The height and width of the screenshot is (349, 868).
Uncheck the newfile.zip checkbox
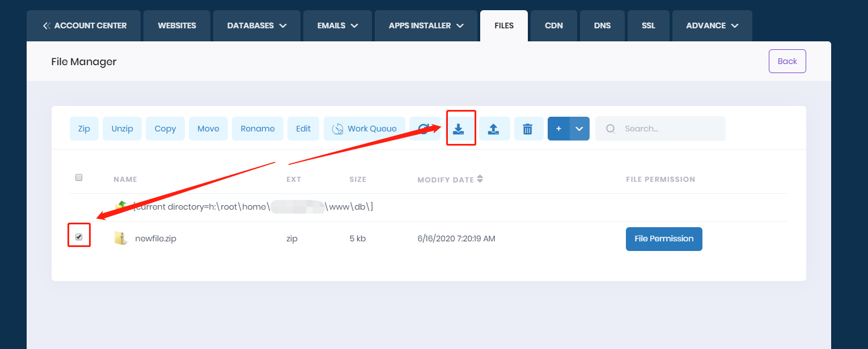(79, 237)
